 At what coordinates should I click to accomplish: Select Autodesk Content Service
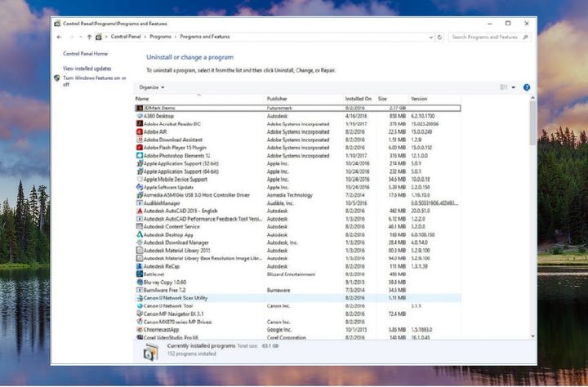pyautogui.click(x=298, y=226)
